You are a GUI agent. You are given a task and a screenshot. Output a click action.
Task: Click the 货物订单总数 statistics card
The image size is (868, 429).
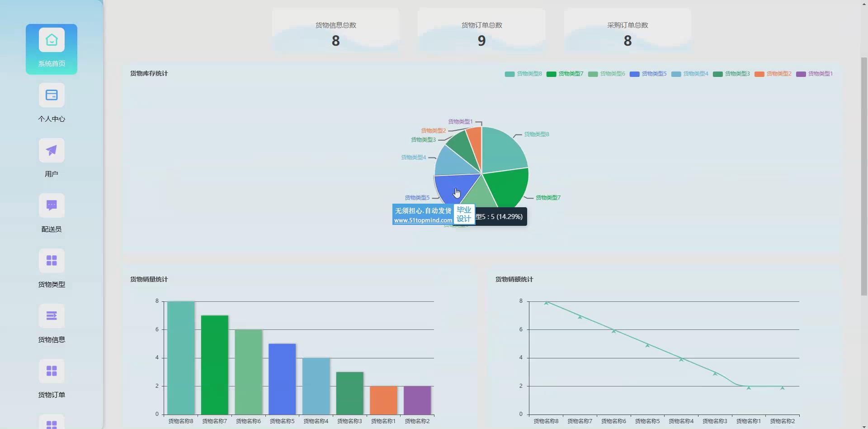[x=481, y=31]
